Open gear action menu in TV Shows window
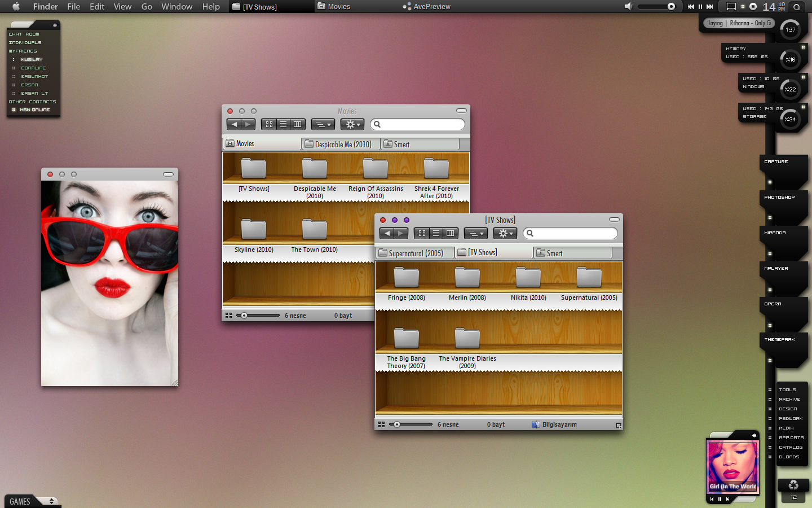Screen dimensions: 812x508 505,233
